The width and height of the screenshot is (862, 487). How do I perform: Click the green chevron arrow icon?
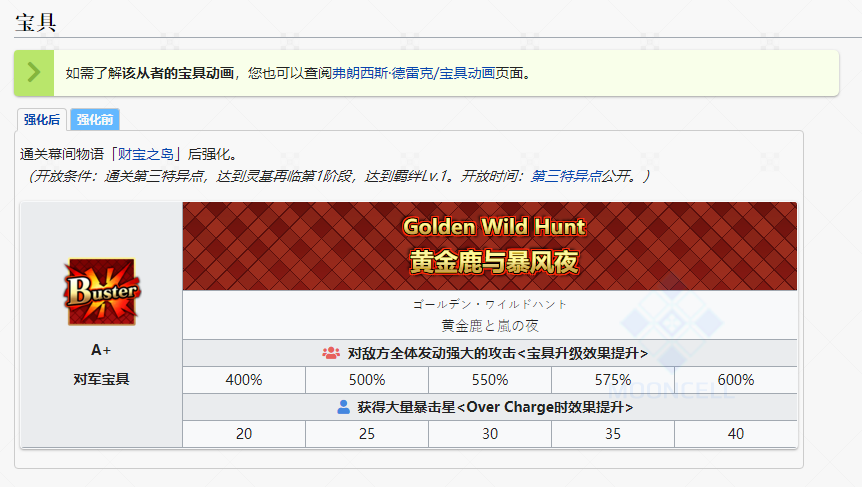pos(35,73)
